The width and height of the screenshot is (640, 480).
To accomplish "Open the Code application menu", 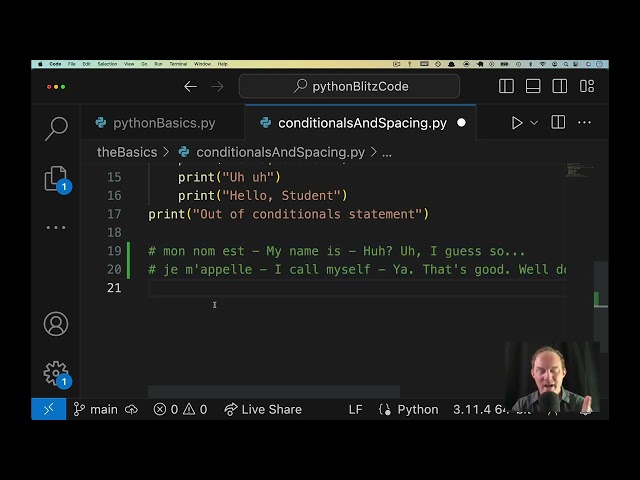I will 55,64.
